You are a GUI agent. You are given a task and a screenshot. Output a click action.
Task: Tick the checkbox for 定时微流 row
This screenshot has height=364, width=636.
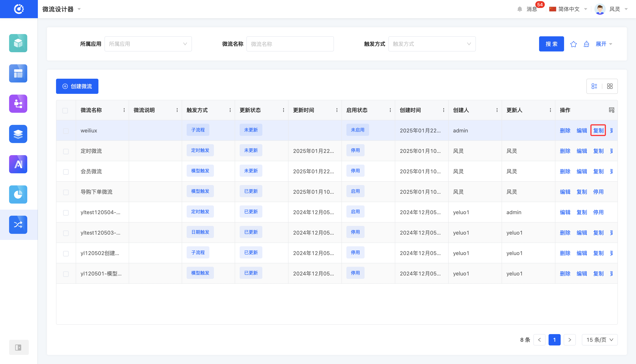click(x=66, y=151)
